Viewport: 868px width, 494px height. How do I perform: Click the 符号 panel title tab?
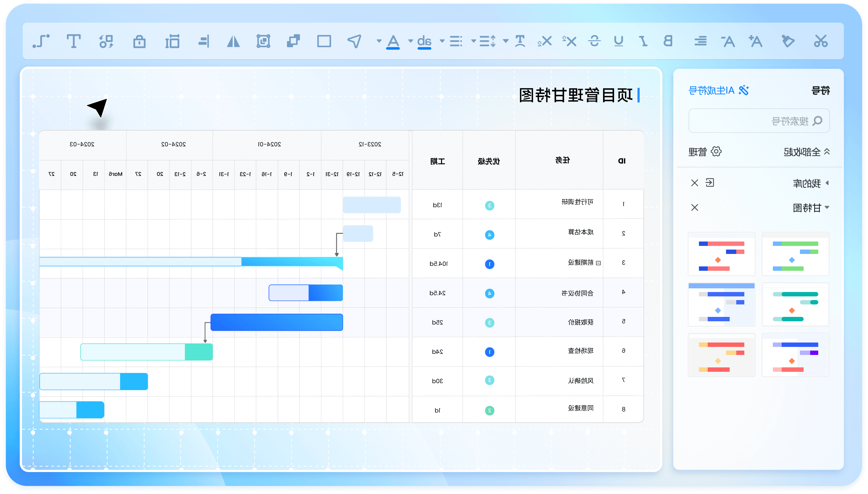820,90
